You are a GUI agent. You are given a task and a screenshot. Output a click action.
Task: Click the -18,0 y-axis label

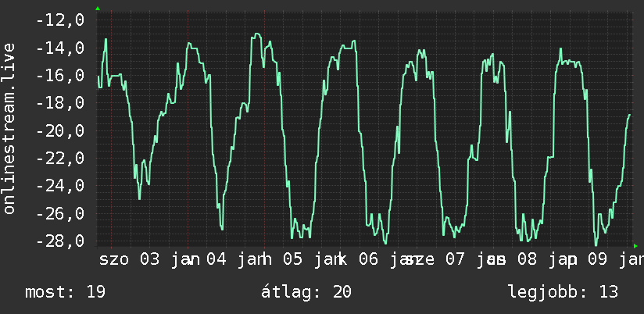pos(60,102)
